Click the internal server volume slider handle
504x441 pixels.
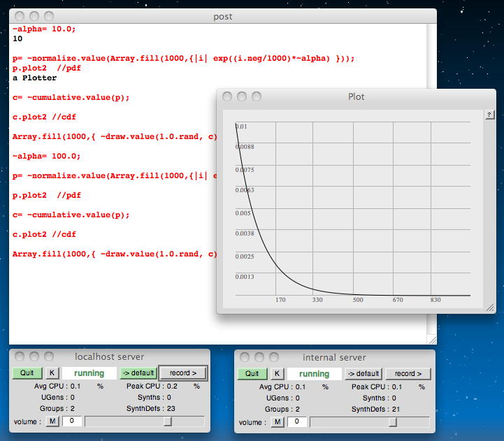point(393,422)
